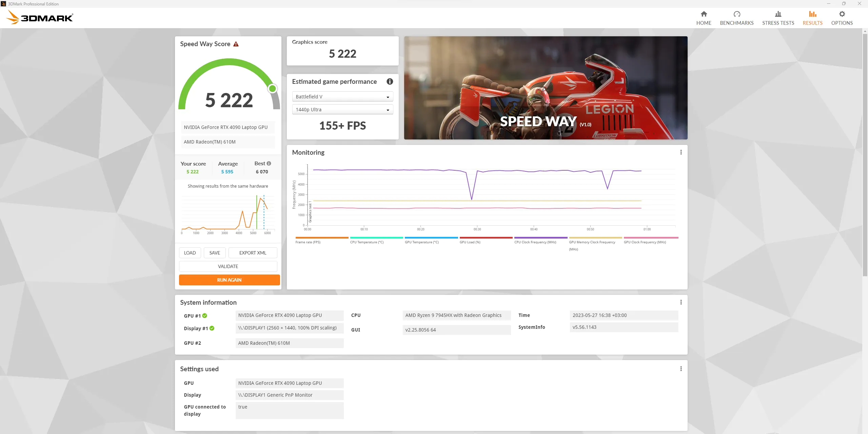Click the GPU #1 green check icon
Viewport: 868px width, 434px height.
pyautogui.click(x=204, y=316)
